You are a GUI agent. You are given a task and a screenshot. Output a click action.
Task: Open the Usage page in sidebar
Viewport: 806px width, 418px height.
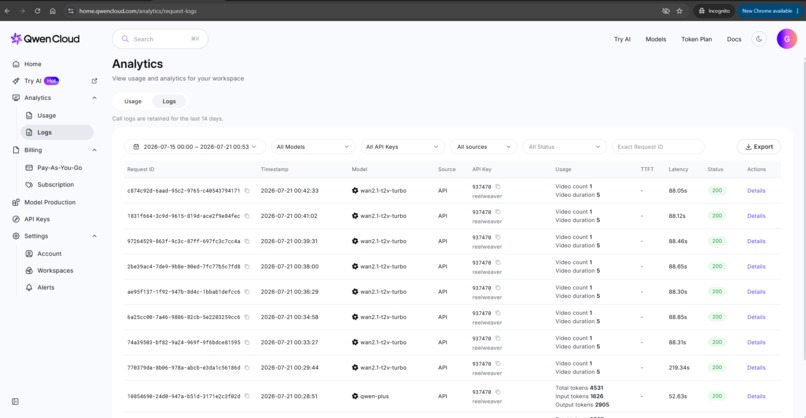click(46, 116)
